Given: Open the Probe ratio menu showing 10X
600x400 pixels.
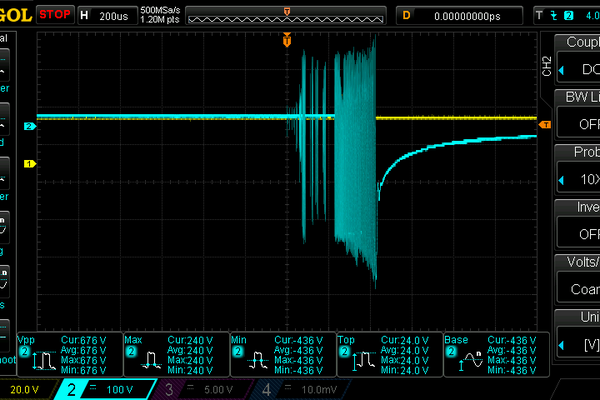Looking at the screenshot, I should (x=578, y=169).
